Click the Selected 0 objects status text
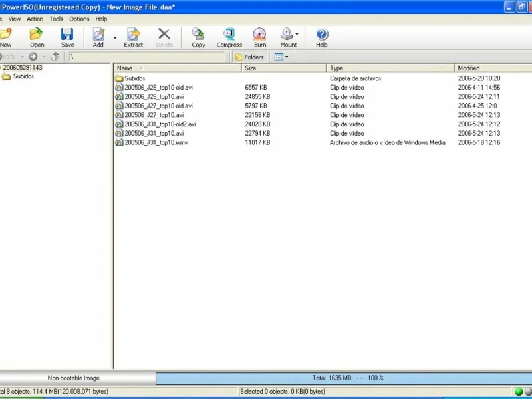The width and height of the screenshot is (532, 399). 283,392
